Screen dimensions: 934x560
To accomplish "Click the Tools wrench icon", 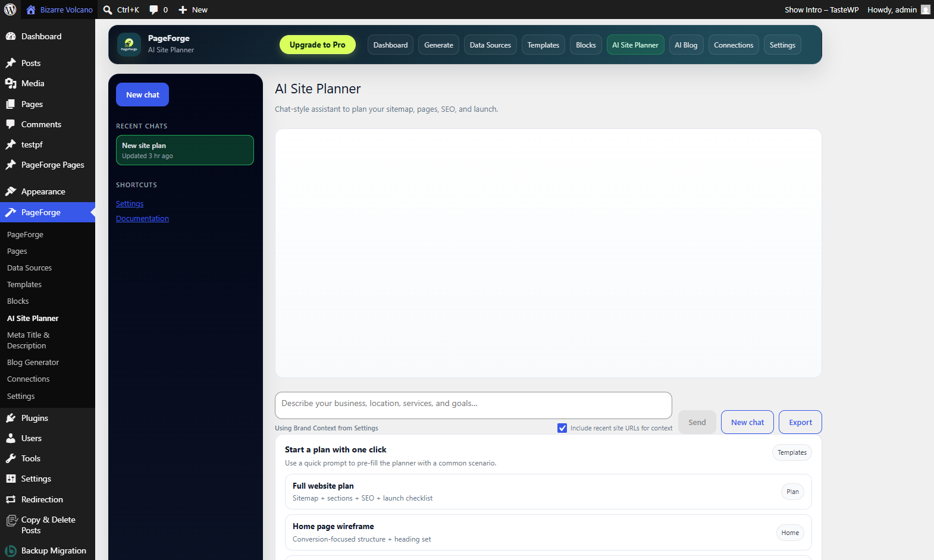I will pyautogui.click(x=11, y=458).
